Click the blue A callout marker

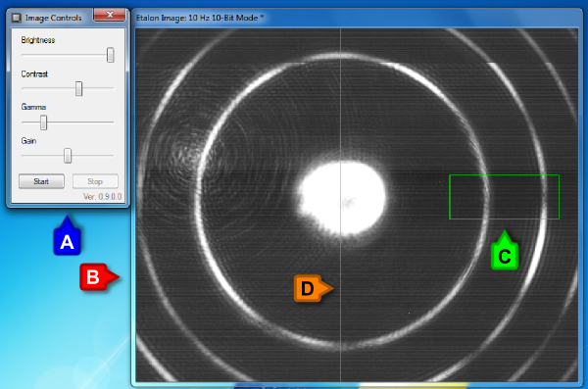[x=67, y=236]
